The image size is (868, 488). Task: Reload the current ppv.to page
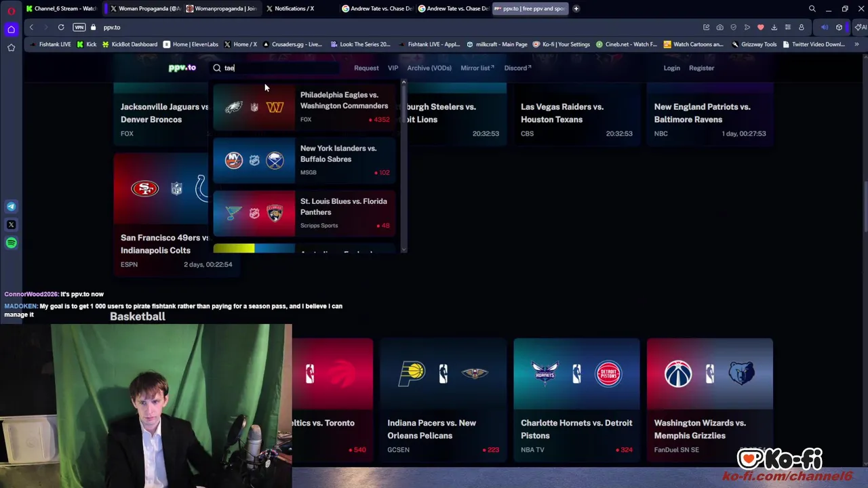[x=61, y=27]
